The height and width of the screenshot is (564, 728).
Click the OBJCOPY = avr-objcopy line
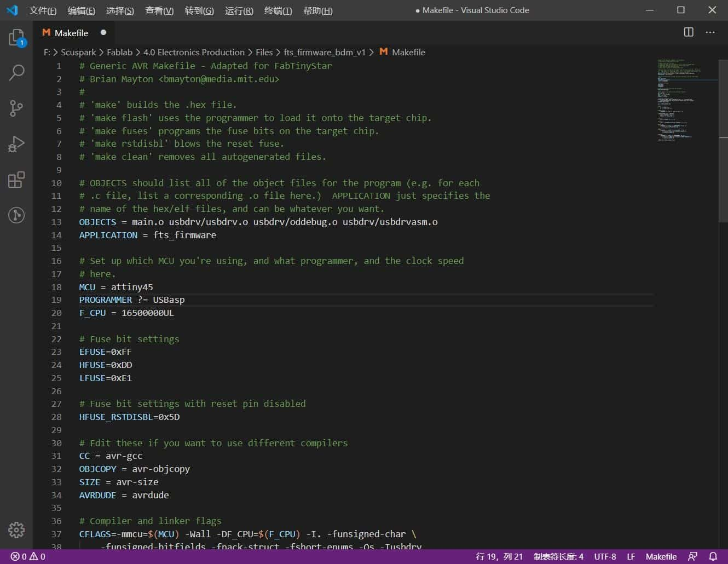pos(135,469)
